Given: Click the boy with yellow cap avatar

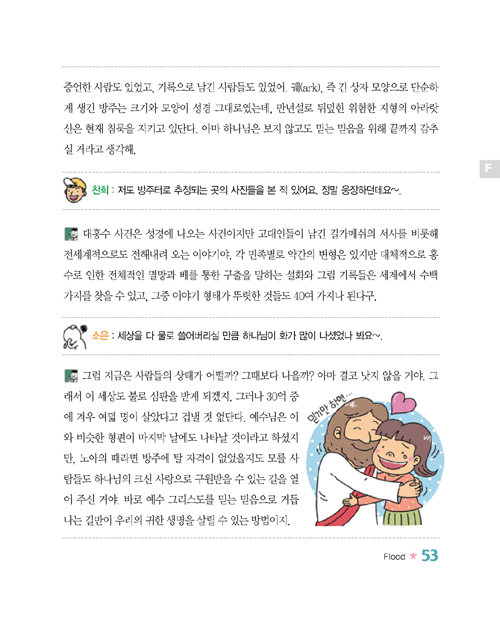Looking at the screenshot, I should (75, 190).
